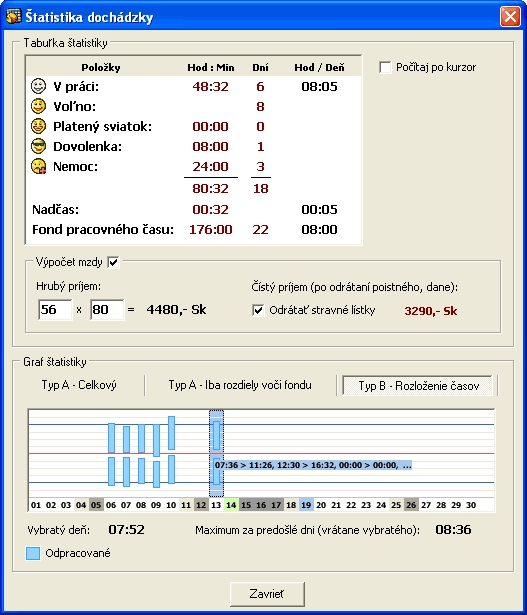Click the Zavrieť button

click(267, 594)
